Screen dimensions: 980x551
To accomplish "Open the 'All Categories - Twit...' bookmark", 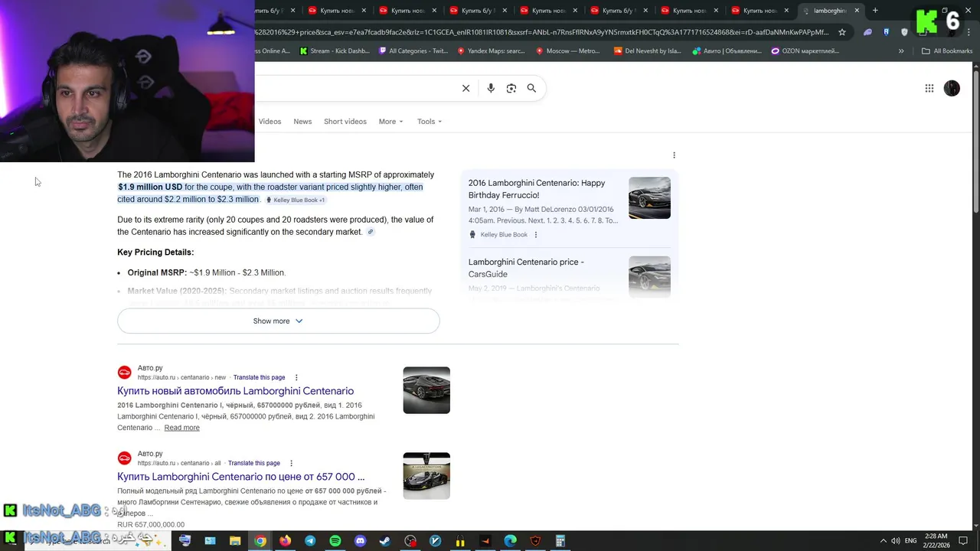I will coord(413,51).
